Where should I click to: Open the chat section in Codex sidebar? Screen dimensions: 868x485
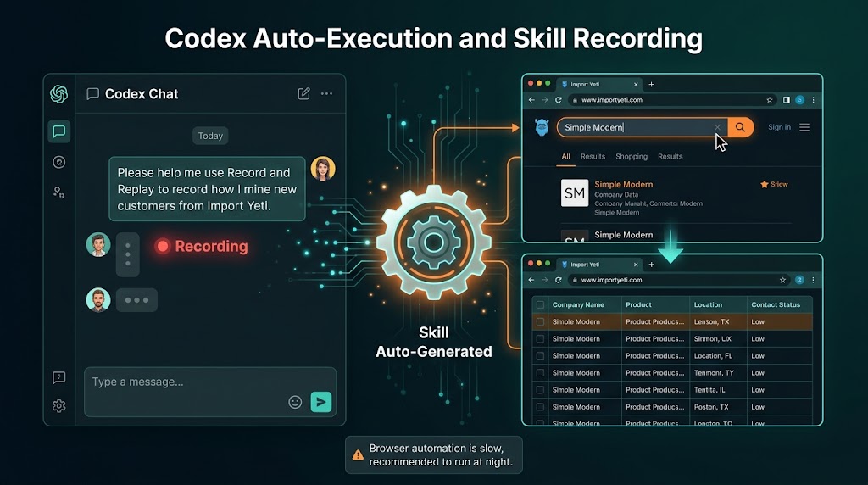tap(58, 131)
